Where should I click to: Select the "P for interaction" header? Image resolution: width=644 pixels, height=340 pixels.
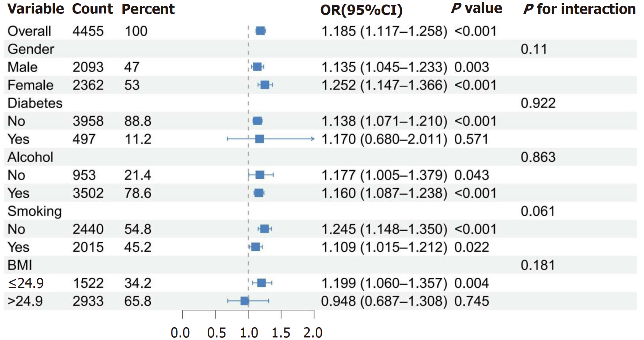point(579,9)
